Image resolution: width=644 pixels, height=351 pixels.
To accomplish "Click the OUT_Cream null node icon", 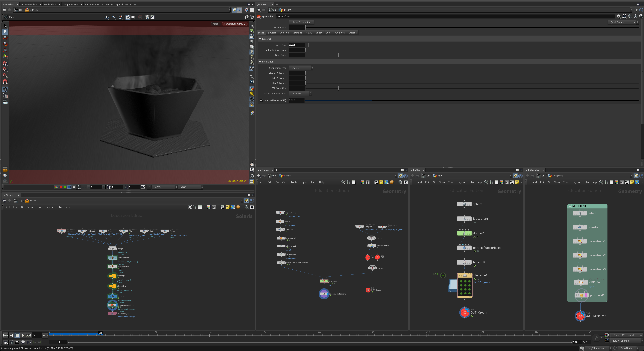I will (465, 312).
